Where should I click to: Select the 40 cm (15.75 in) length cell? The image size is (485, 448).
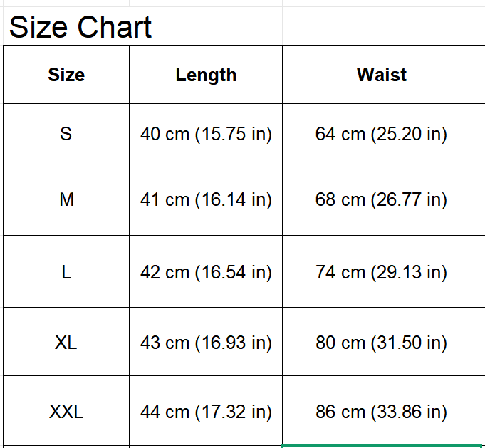click(x=206, y=133)
